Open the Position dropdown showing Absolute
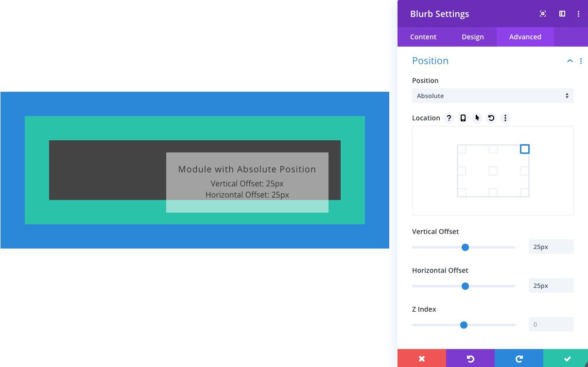588x367 pixels. point(493,96)
